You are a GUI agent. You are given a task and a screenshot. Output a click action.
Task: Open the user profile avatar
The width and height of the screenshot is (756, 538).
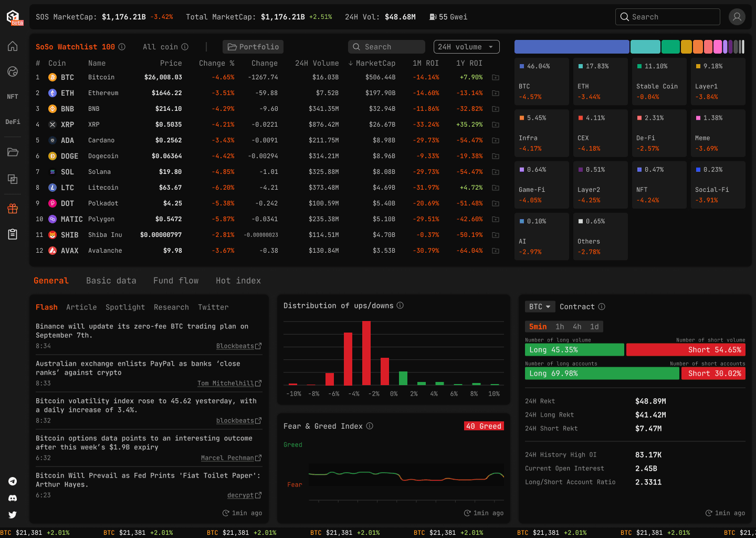click(x=737, y=17)
